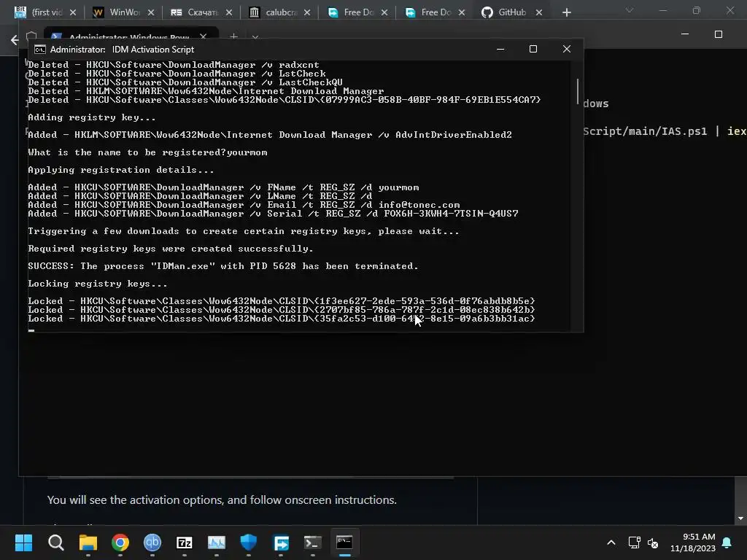
Task: Click 'Locking registry keys...' text
Action: pyautogui.click(x=98, y=284)
